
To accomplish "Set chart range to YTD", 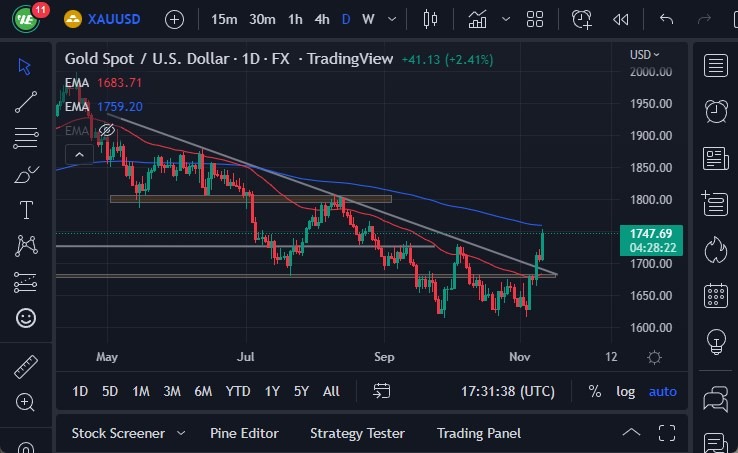I will (238, 391).
